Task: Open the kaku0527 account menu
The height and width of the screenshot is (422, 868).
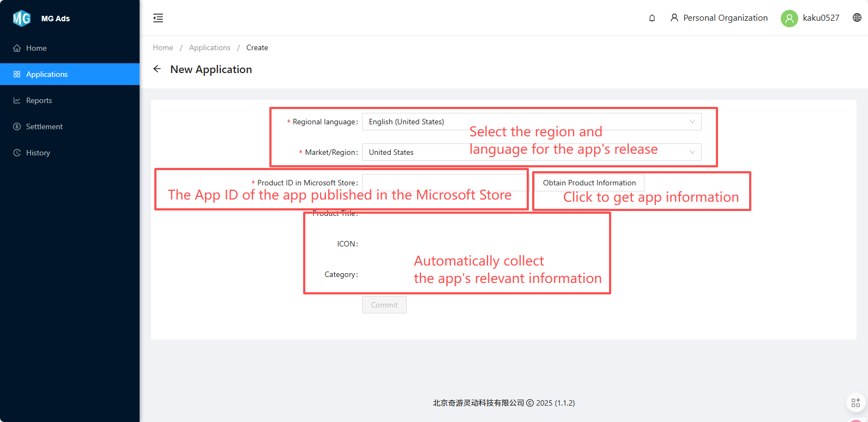Action: point(821,18)
